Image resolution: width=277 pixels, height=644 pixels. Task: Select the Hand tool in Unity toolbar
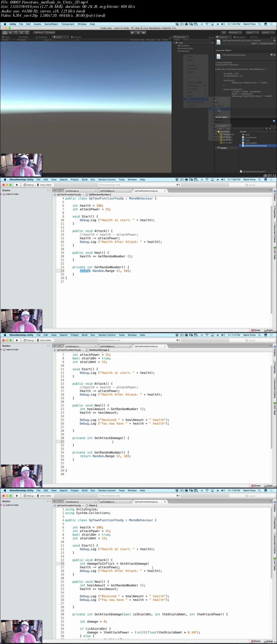tap(5, 32)
